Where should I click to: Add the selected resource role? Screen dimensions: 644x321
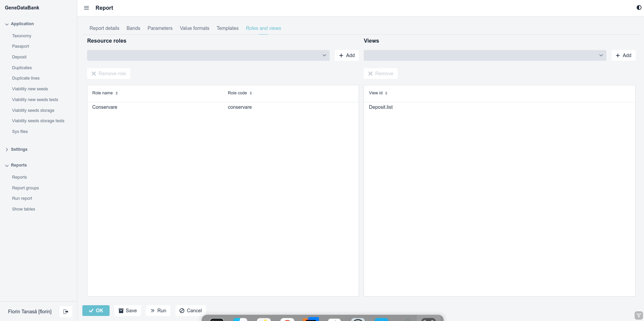(347, 55)
